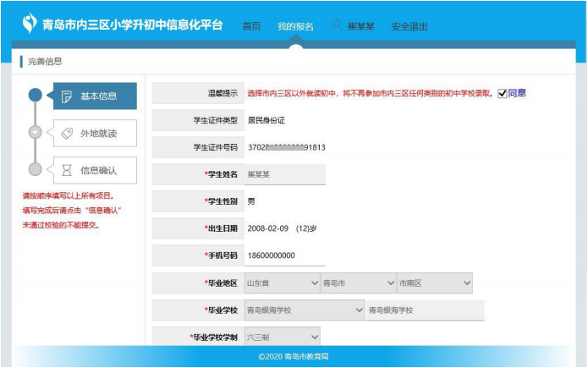
Task: Expand the 毕业学校 school dropdown
Action: (304, 310)
